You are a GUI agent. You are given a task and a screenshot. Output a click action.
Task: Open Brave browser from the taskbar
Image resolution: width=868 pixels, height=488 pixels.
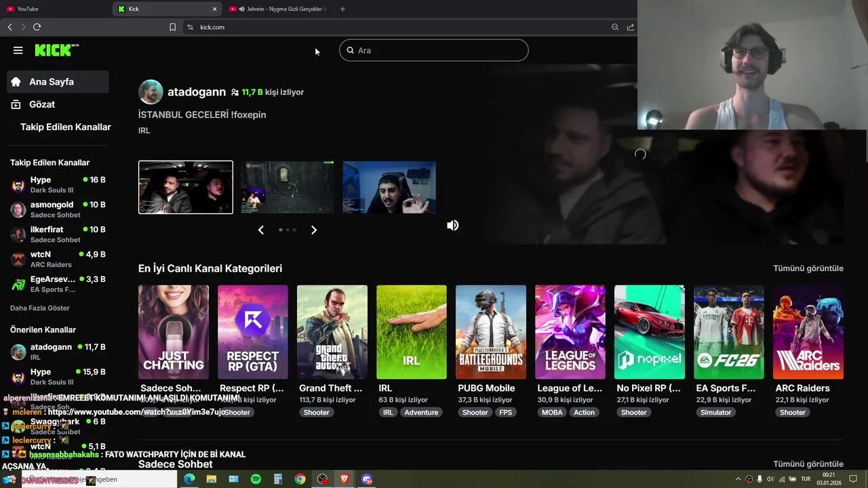click(x=344, y=479)
